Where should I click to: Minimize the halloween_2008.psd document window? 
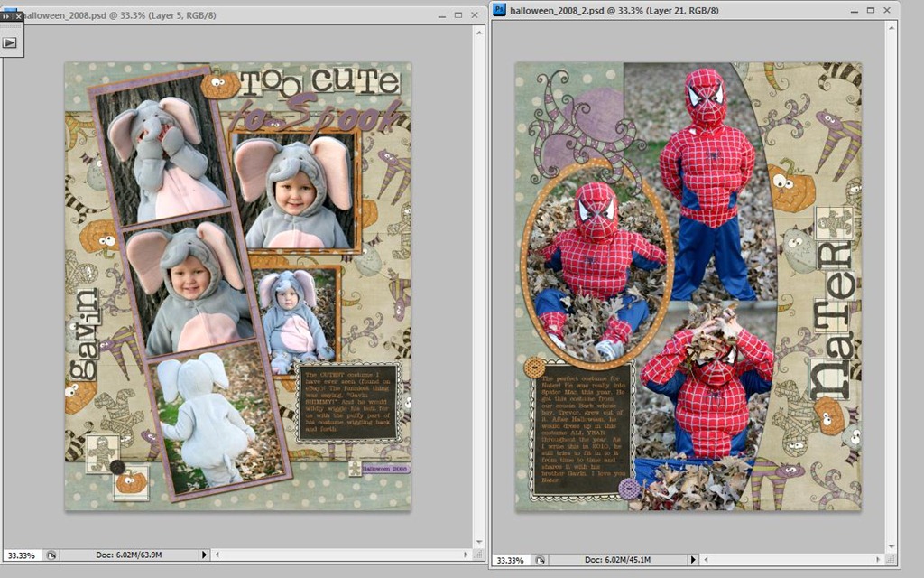tap(442, 16)
